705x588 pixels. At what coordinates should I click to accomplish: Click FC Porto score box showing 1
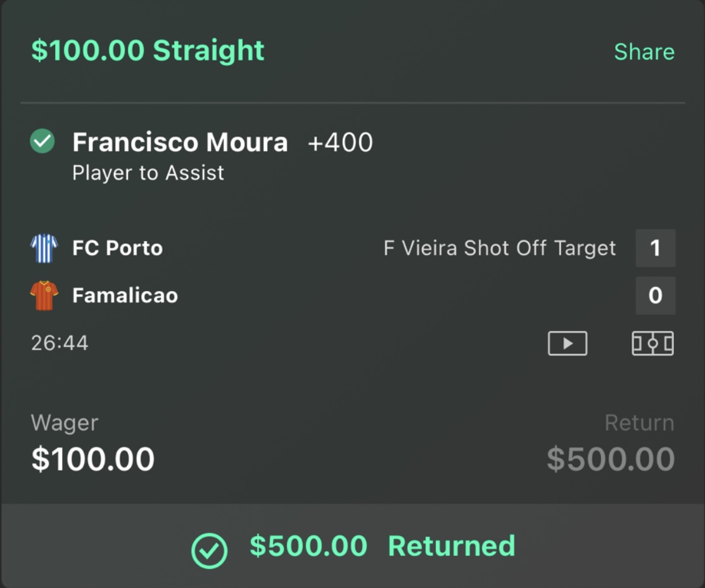(655, 248)
